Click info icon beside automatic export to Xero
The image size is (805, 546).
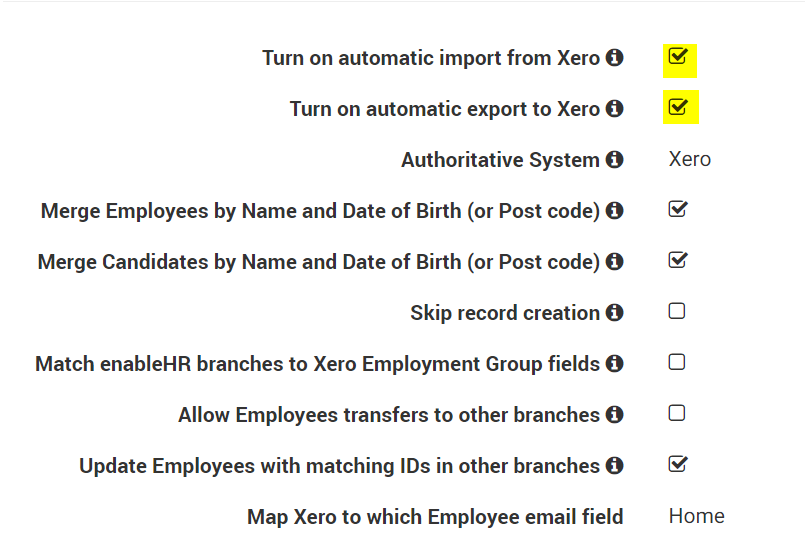(x=615, y=109)
